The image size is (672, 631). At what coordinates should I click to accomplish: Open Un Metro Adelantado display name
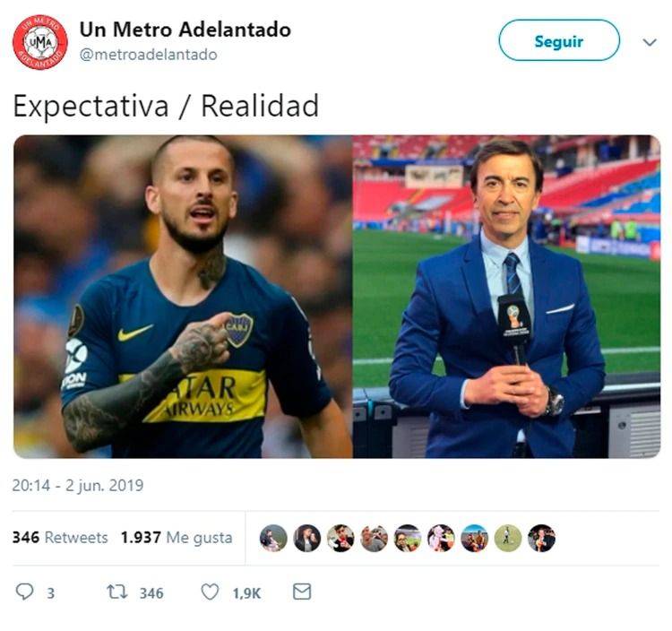pos(185,30)
